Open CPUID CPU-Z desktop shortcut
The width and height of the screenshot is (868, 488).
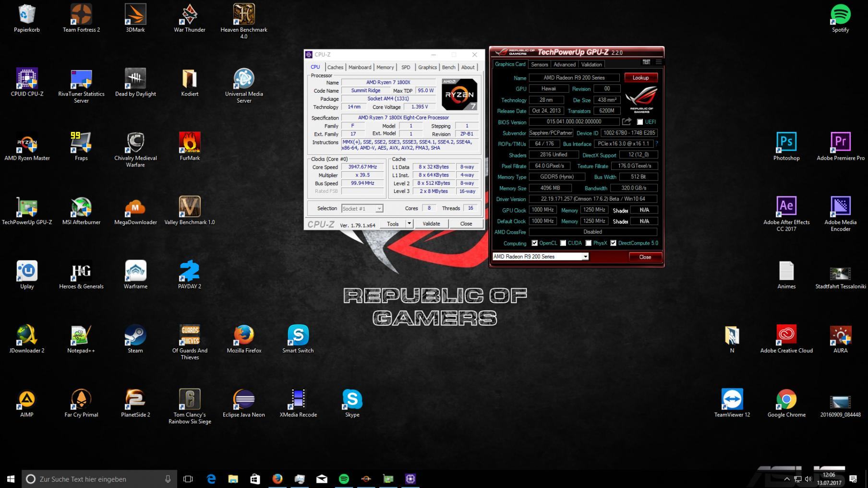27,83
